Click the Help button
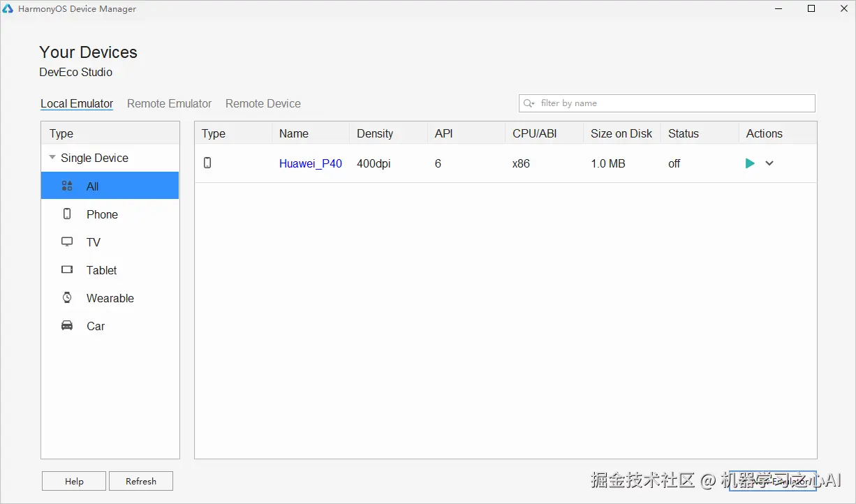The width and height of the screenshot is (856, 504). coord(74,481)
